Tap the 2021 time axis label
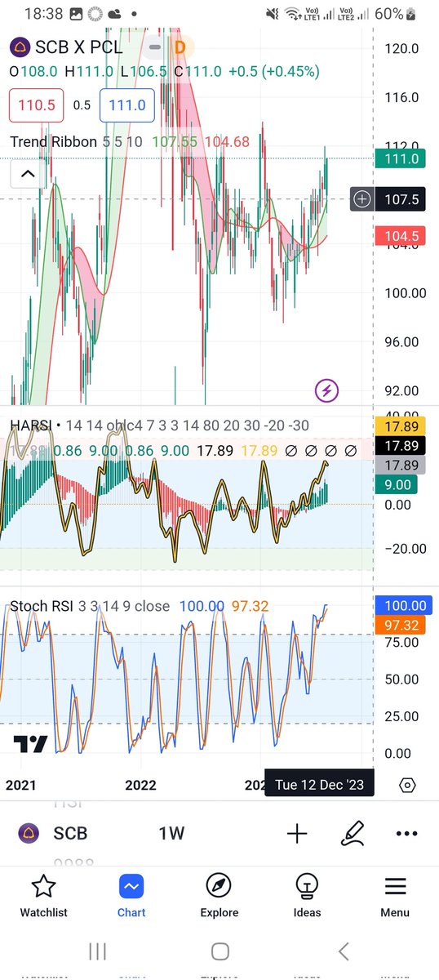 click(21, 786)
